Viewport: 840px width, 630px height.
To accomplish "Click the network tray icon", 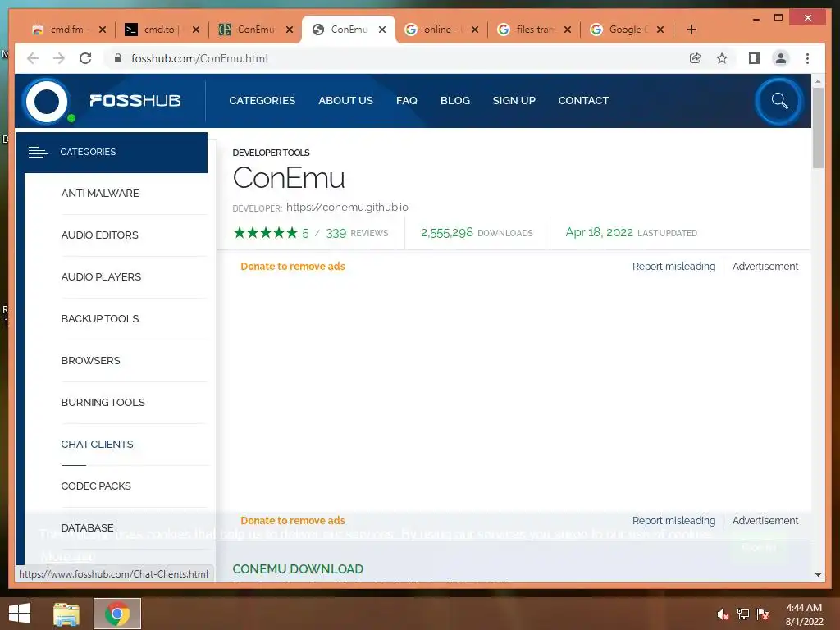I will pos(743,614).
